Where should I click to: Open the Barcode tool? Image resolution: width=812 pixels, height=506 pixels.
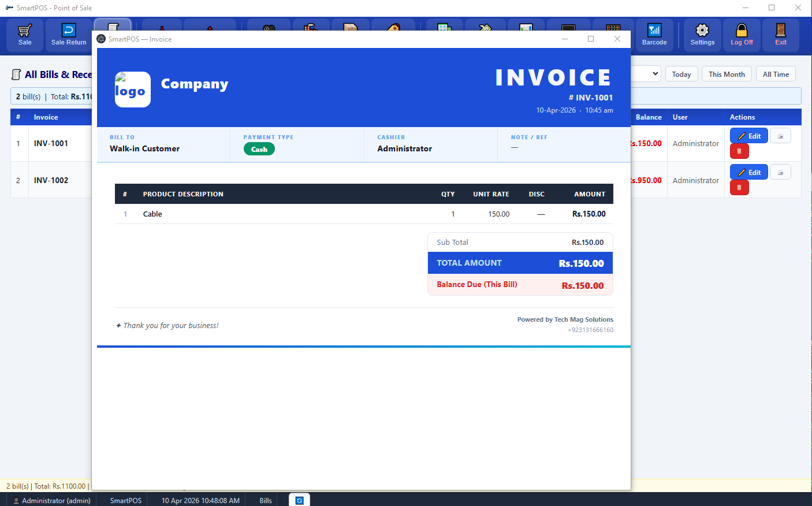tap(654, 35)
